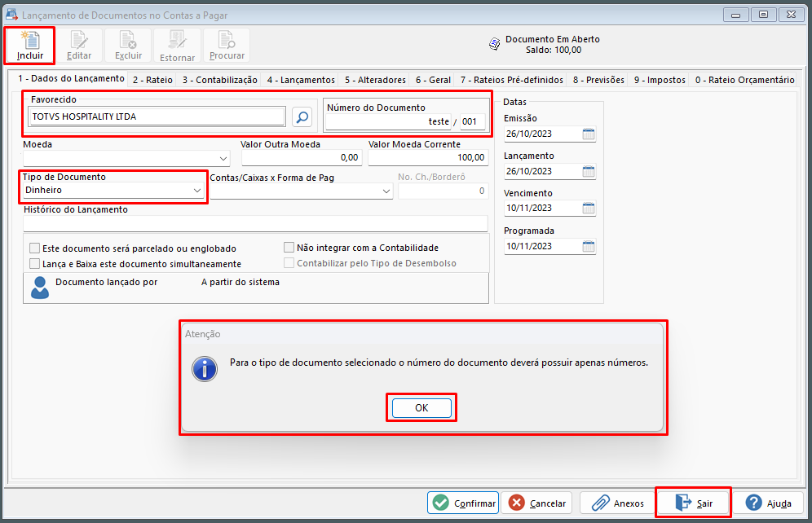Click the Favorecido text field
Image resolution: width=812 pixels, height=523 pixels.
click(x=157, y=117)
